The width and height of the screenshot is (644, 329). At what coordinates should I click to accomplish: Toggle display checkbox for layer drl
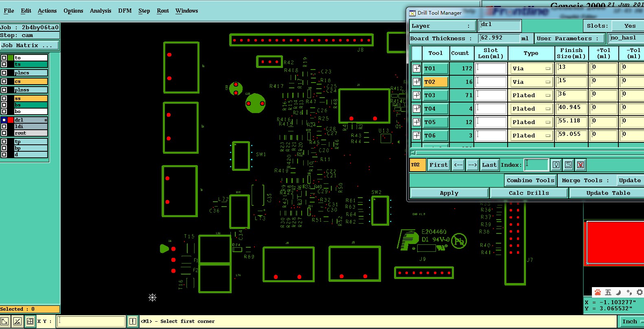click(x=4, y=120)
